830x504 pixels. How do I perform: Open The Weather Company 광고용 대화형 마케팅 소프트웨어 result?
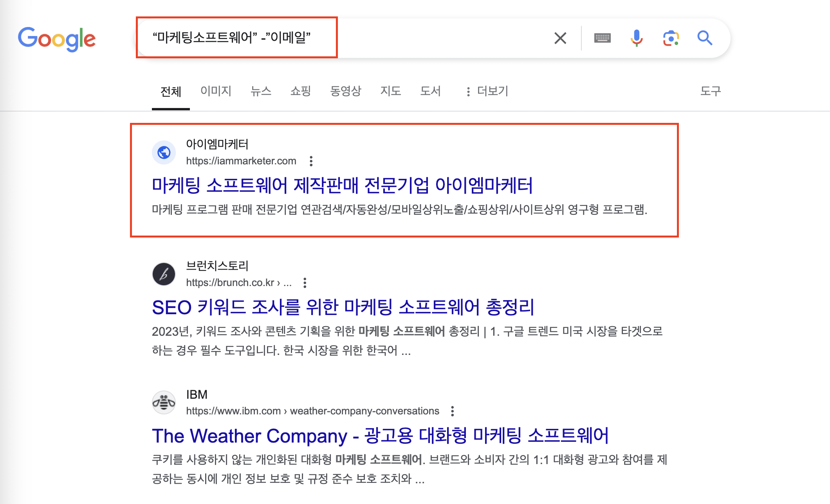pos(380,436)
